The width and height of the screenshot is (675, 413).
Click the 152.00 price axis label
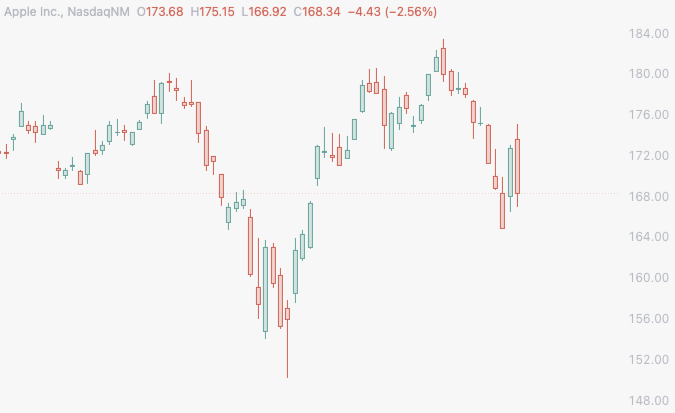649,360
